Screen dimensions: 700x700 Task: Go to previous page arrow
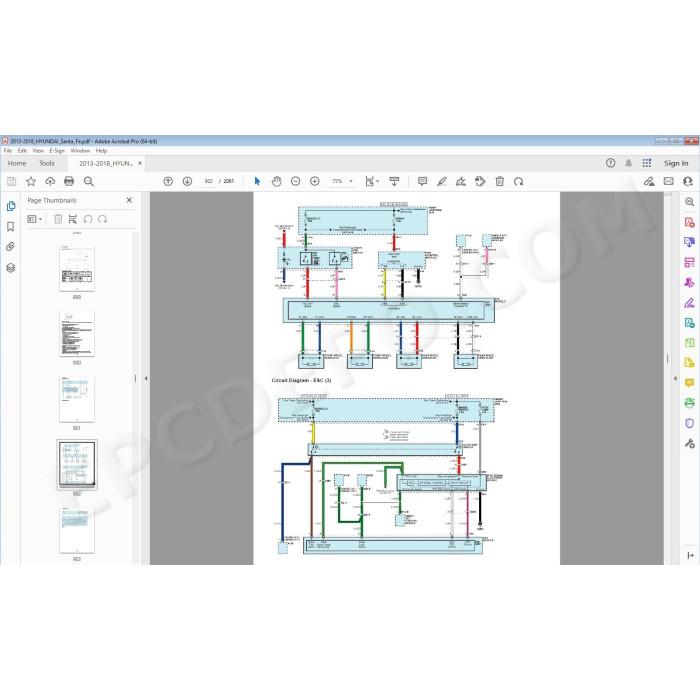pos(168,181)
